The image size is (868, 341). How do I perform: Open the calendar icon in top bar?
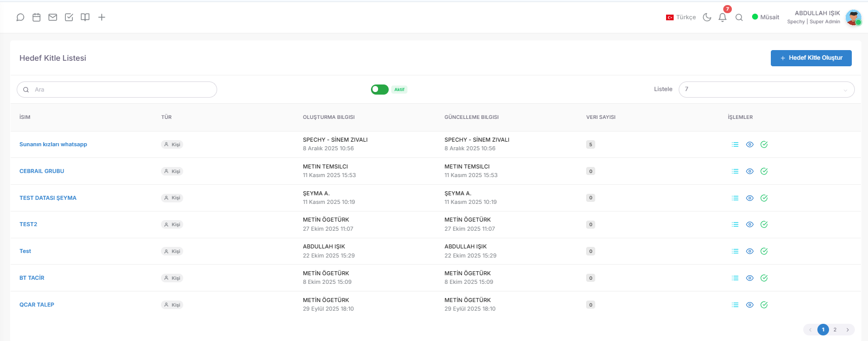36,17
